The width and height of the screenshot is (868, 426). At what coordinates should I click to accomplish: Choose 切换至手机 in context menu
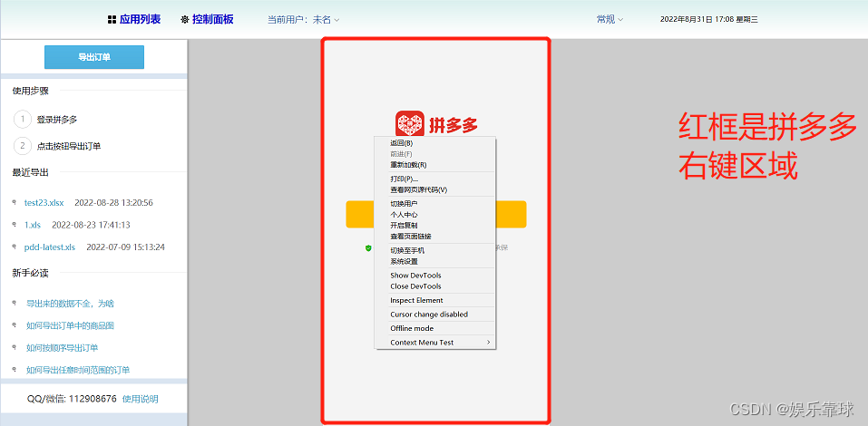coord(435,250)
